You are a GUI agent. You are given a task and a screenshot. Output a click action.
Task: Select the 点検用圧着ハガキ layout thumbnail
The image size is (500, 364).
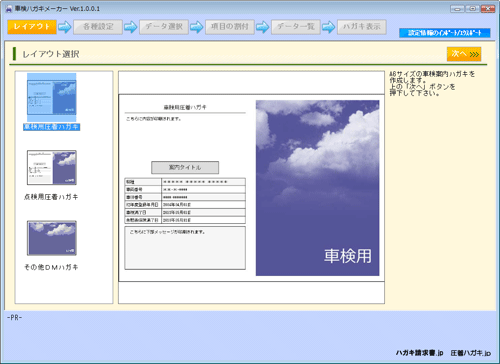(x=52, y=168)
